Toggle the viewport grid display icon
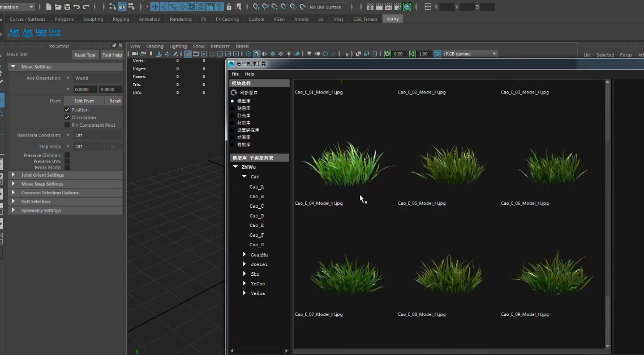The image size is (644, 355). tap(188, 54)
